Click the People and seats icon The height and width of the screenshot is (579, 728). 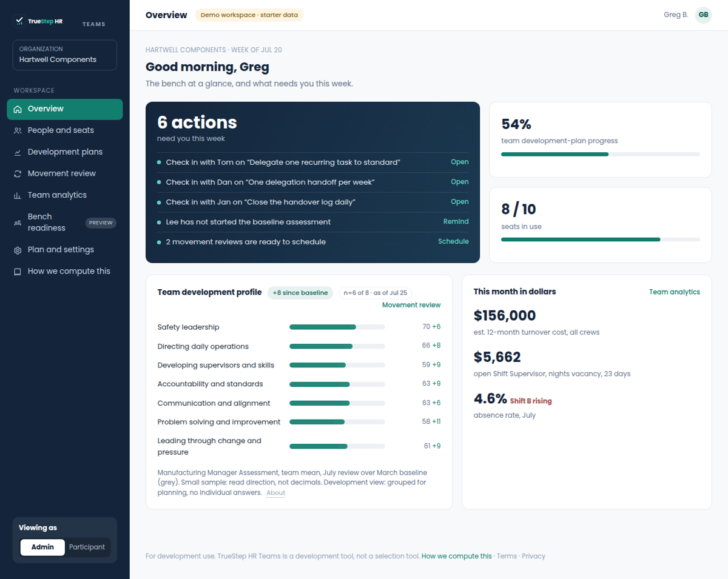point(18,130)
